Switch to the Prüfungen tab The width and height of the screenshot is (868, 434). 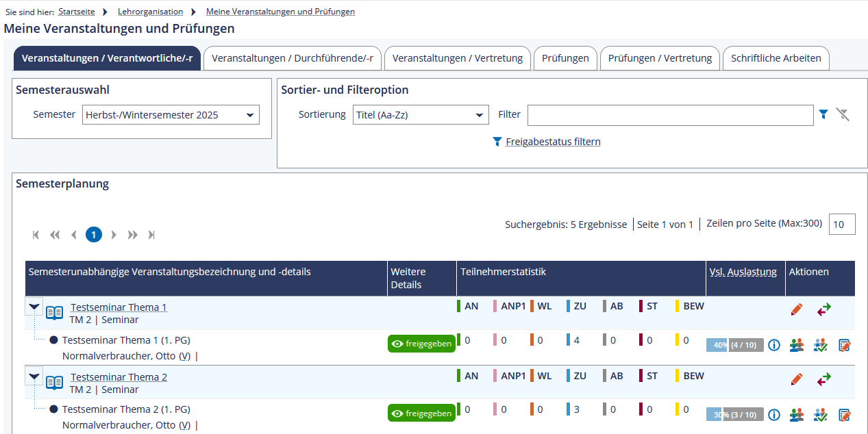click(x=565, y=58)
